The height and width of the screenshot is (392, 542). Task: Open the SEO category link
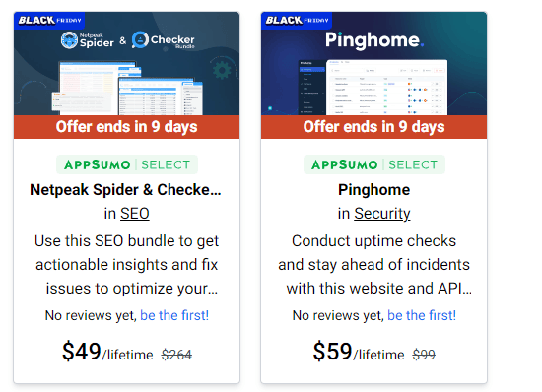135,214
